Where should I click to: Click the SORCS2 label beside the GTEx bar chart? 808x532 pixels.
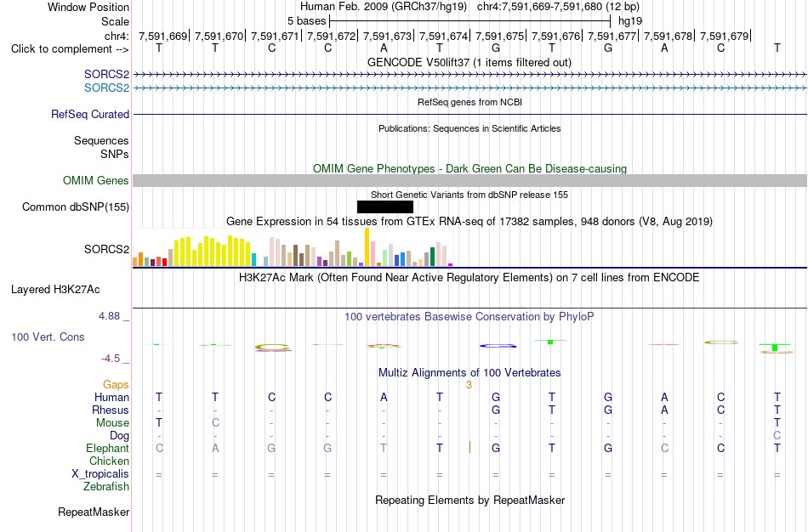tap(106, 249)
